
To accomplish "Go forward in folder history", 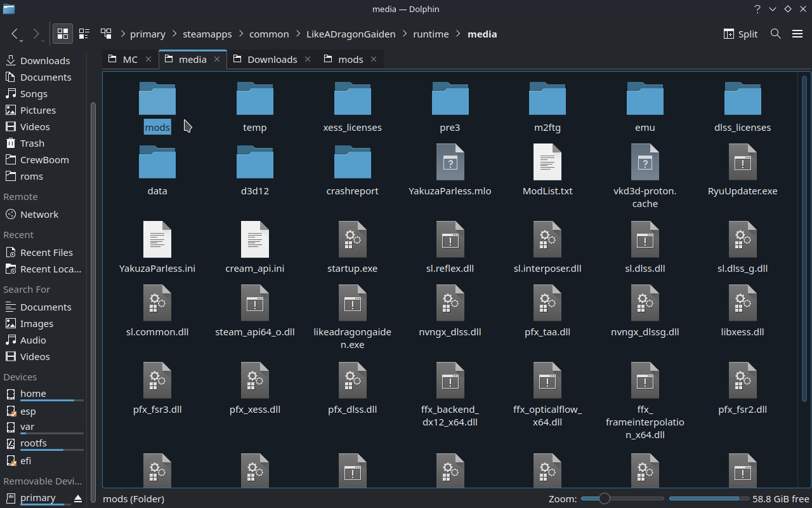I will tap(36, 34).
